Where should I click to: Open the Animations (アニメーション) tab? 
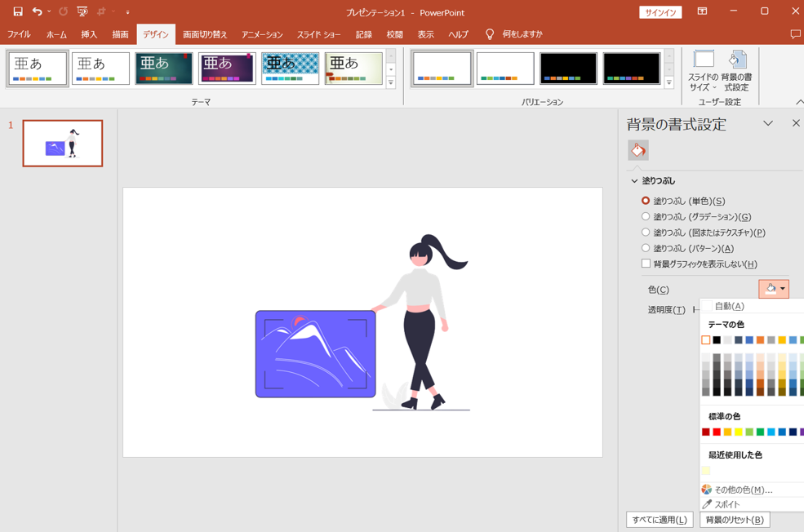pyautogui.click(x=262, y=34)
